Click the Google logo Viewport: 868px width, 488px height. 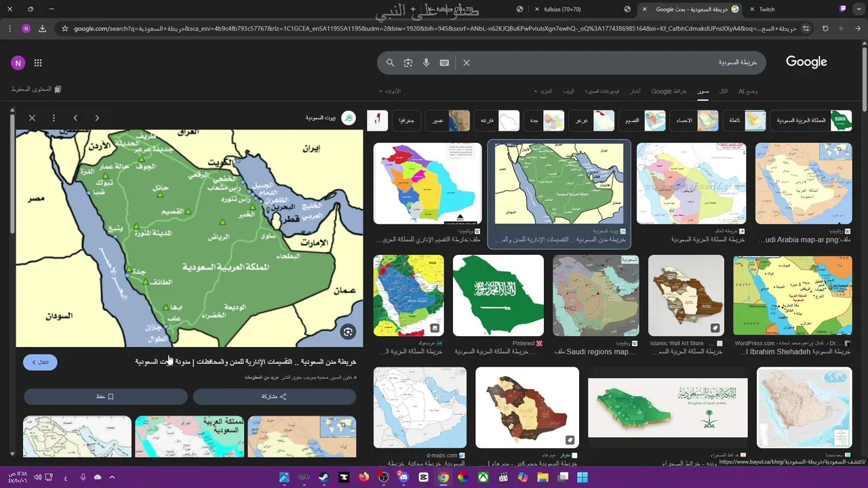pyautogui.click(x=806, y=62)
